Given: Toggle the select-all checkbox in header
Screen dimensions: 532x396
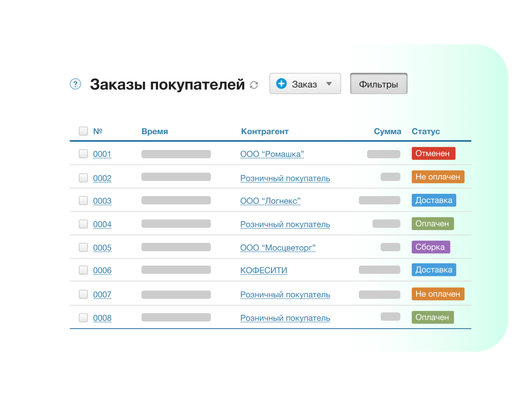Looking at the screenshot, I should tap(83, 131).
